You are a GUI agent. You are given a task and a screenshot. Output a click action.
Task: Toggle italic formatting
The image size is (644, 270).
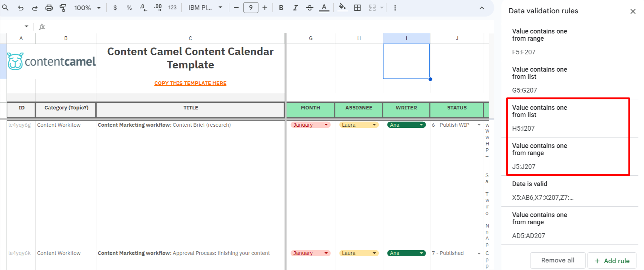pos(295,8)
